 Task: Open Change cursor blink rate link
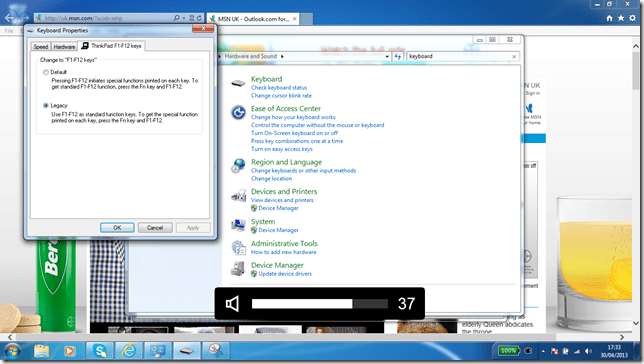[281, 96]
